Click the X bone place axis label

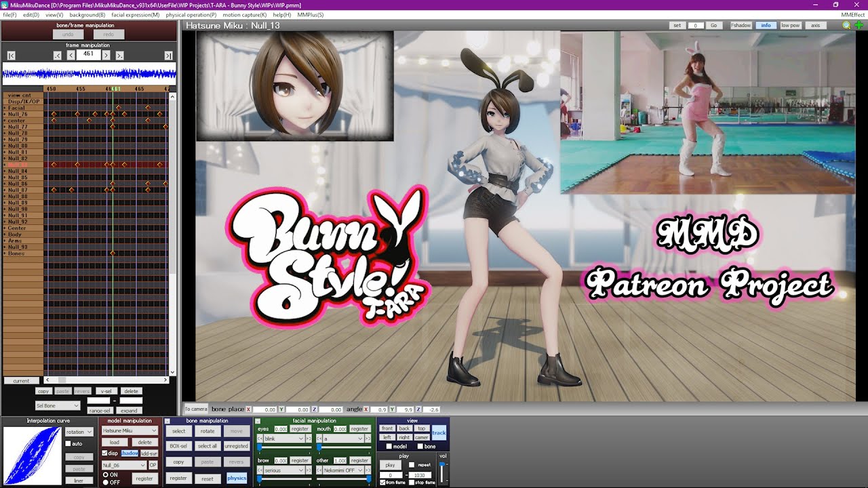coord(248,409)
